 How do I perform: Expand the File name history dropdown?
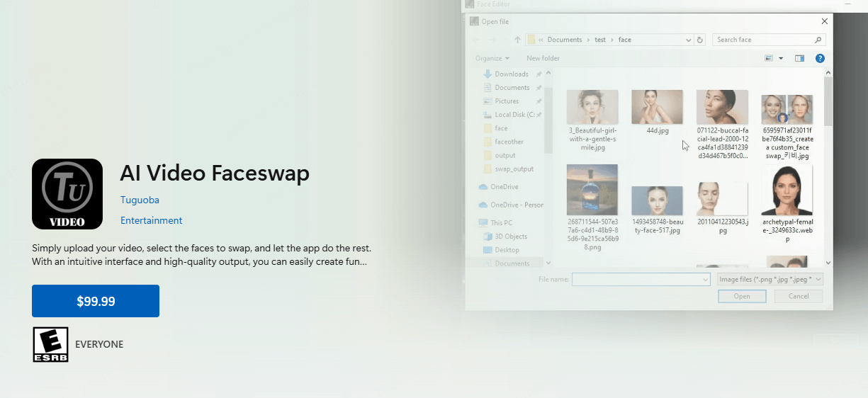click(705, 280)
